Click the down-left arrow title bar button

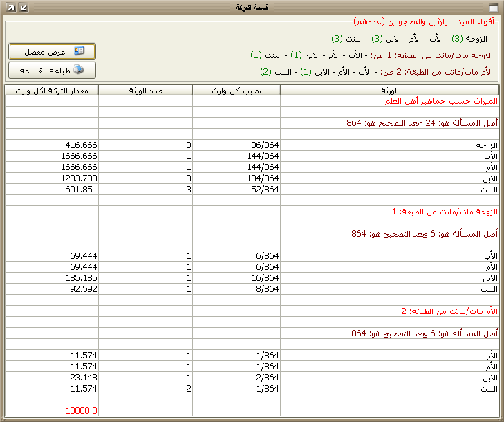tap(24, 8)
